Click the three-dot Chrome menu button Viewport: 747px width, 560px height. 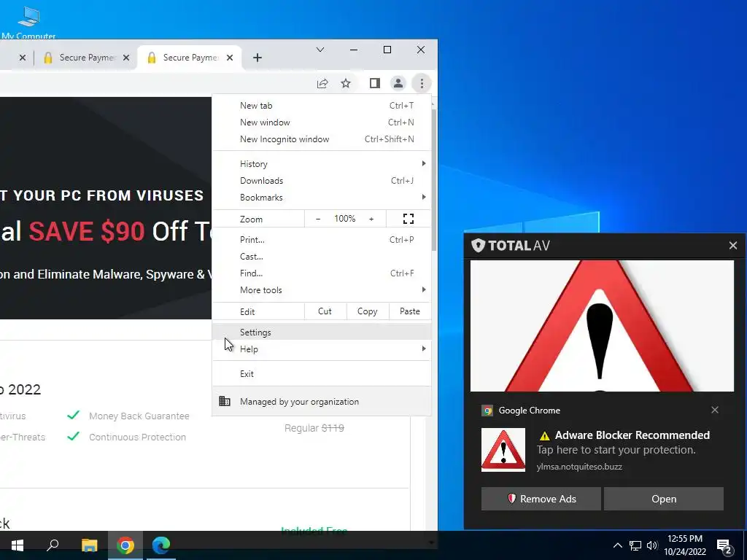click(x=422, y=83)
